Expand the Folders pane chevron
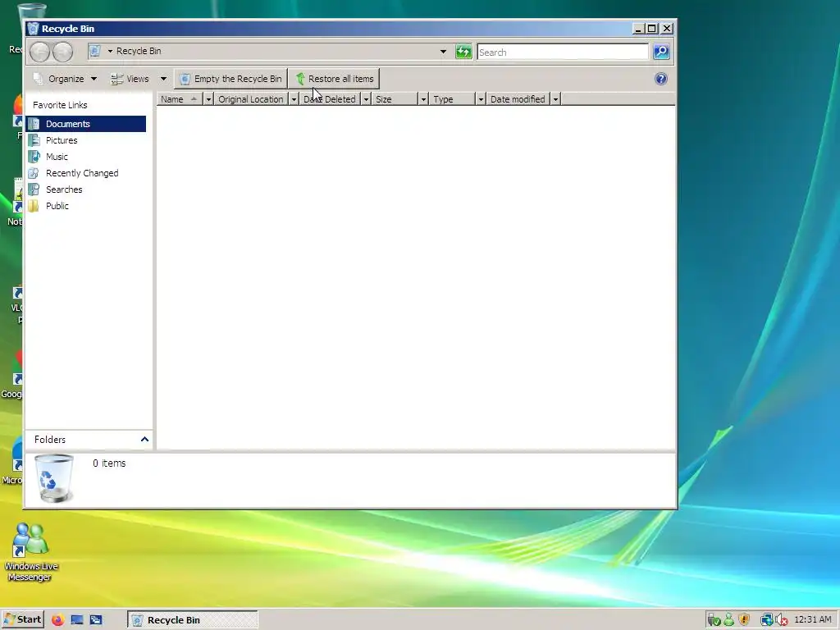 coord(144,440)
